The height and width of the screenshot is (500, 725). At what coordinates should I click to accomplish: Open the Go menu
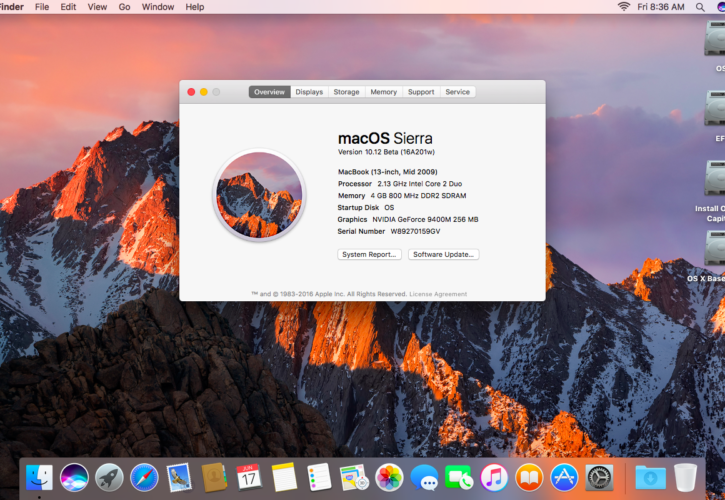pyautogui.click(x=124, y=7)
